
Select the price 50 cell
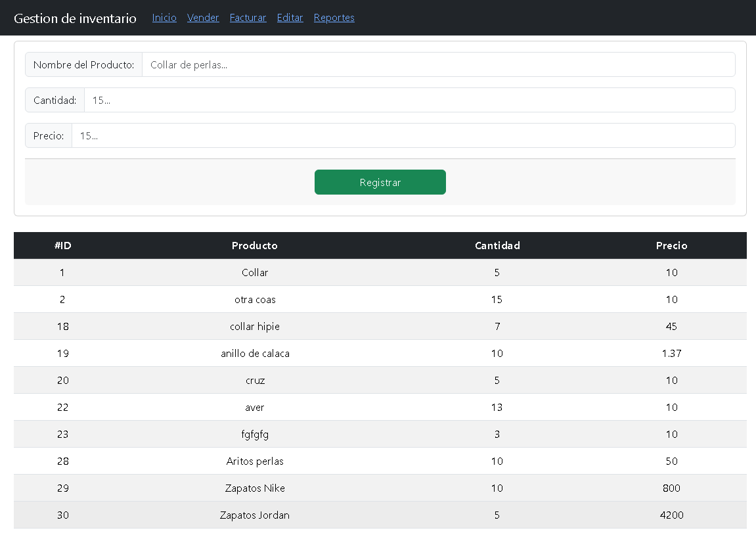pyautogui.click(x=672, y=461)
